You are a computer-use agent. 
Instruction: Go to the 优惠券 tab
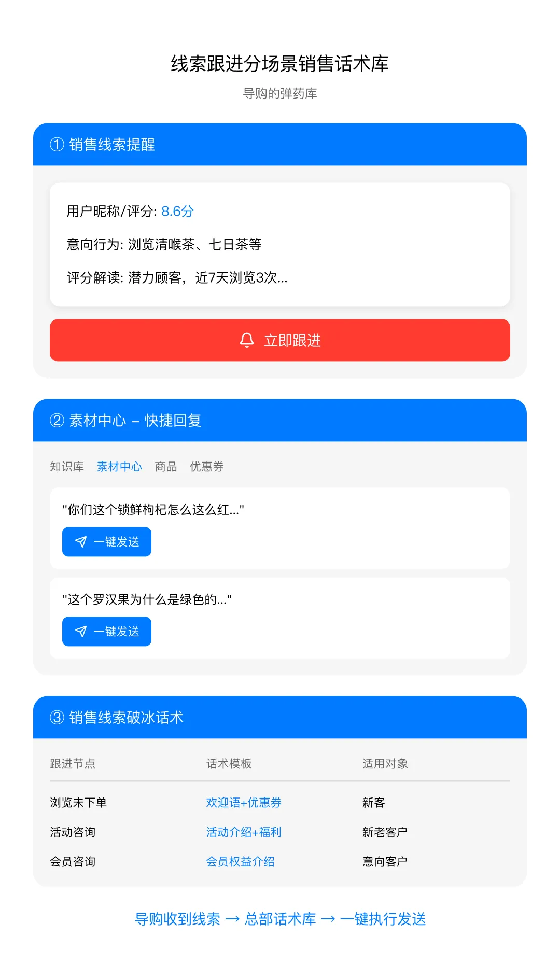pos(207,467)
